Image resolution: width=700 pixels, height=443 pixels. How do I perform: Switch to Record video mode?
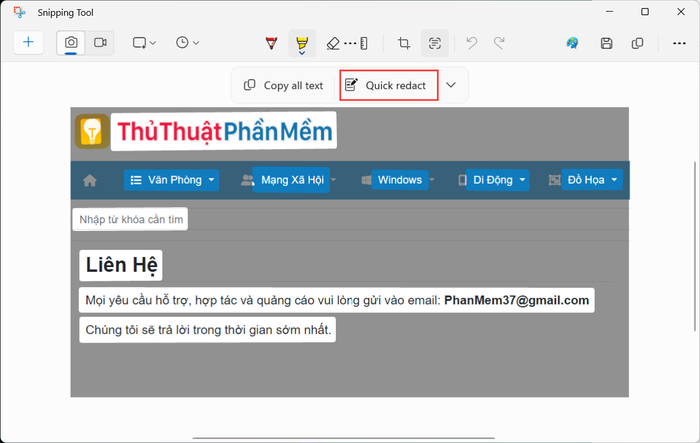[x=100, y=42]
